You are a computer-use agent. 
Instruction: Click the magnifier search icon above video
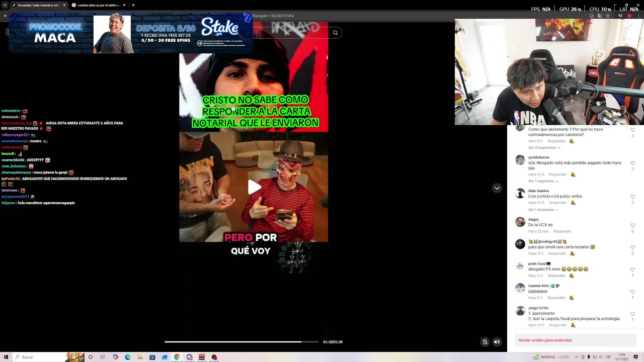coord(335,33)
